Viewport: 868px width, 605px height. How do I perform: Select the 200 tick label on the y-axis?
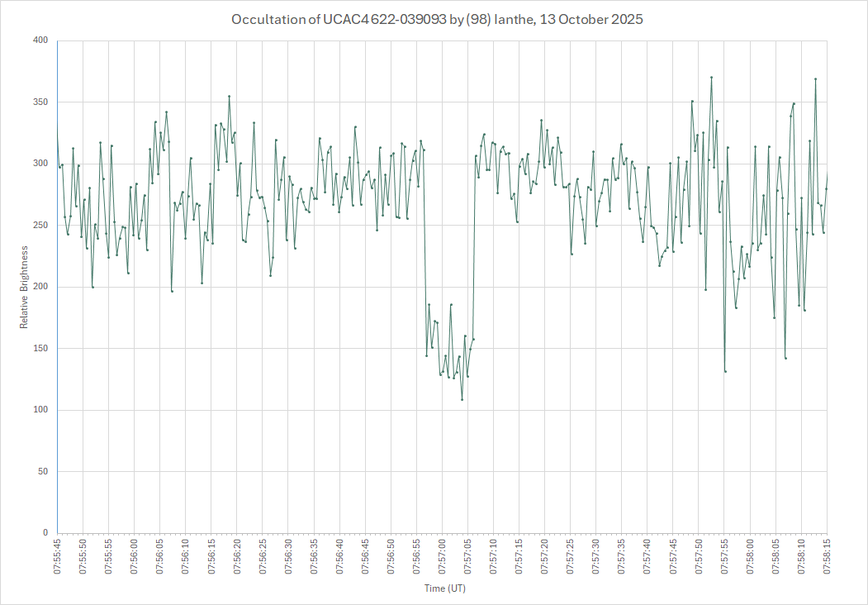pos(40,287)
